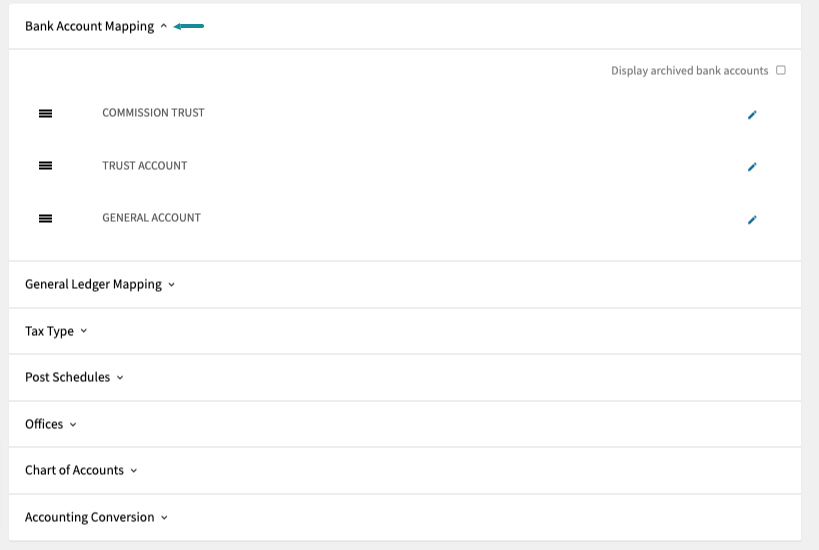
Task: Collapse the Bank Account Mapping chevron
Action: point(163,26)
